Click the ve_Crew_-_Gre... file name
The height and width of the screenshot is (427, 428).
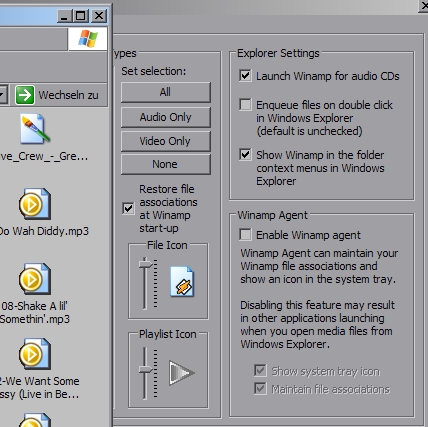click(x=44, y=156)
